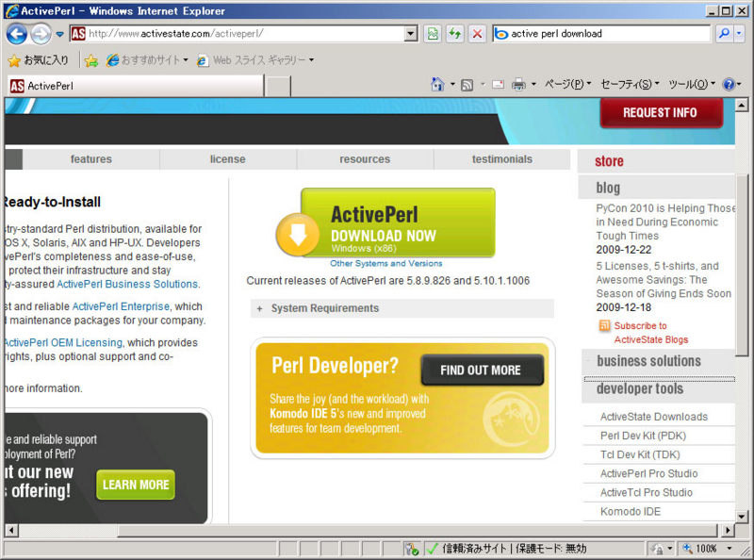Click Subscribe to ActiveState Blogs link

click(651, 333)
